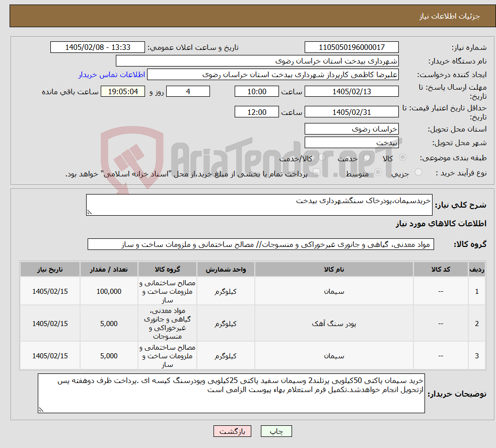Click the remaining days field showing 4

pos(188,92)
